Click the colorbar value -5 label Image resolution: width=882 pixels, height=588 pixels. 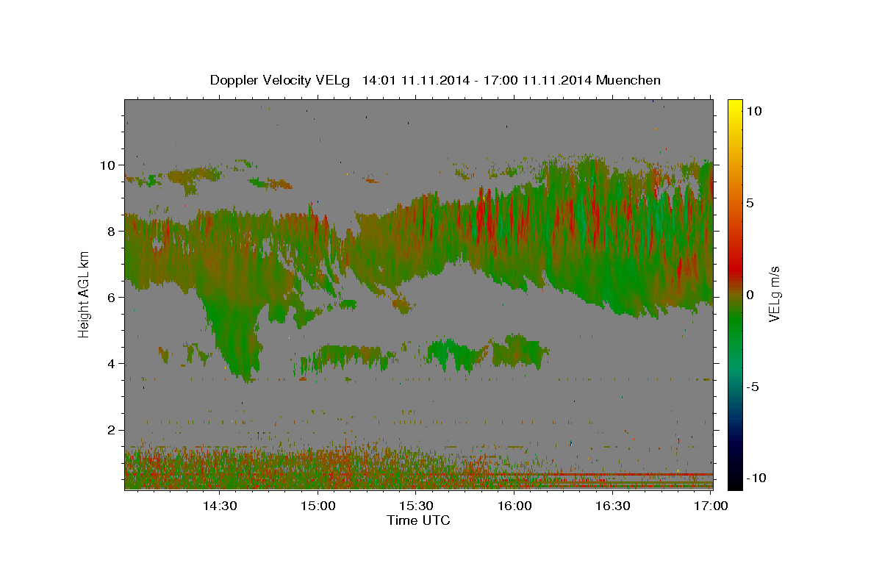point(753,386)
